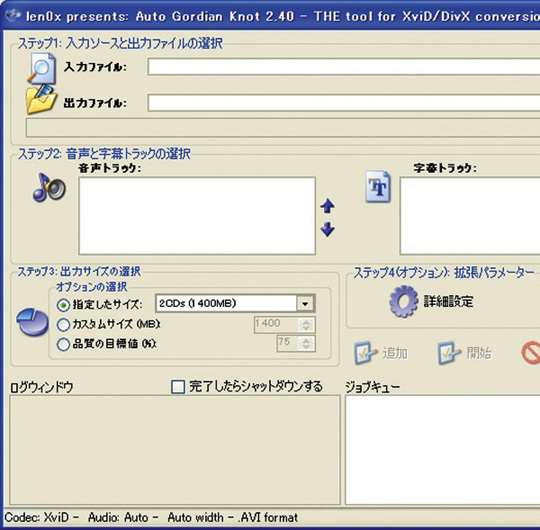Enable 完了したらシャットダウンする checkbox
The width and height of the screenshot is (540, 530).
pos(178,386)
